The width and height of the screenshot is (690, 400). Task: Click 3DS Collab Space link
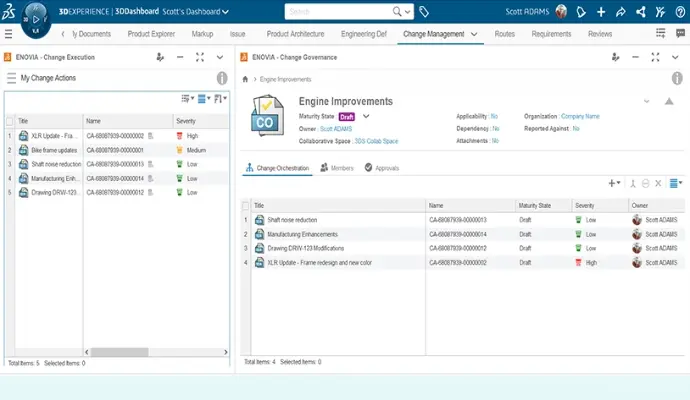tap(376, 141)
